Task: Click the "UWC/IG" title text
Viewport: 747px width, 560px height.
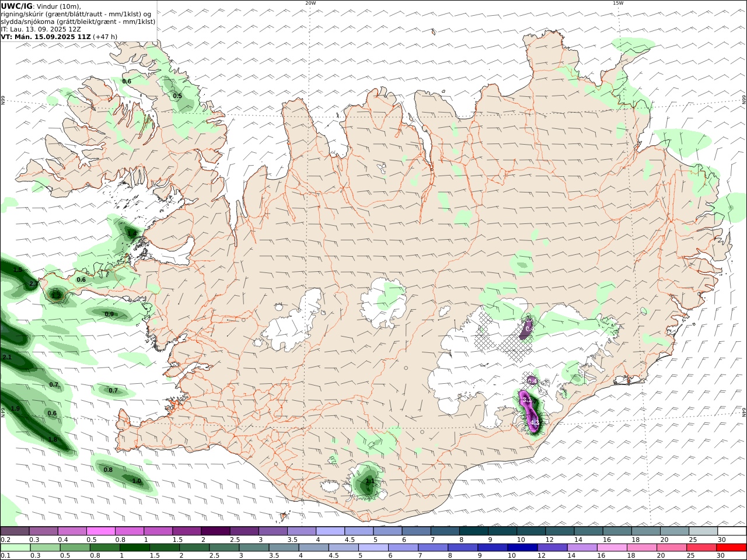Action: [x=17, y=6]
